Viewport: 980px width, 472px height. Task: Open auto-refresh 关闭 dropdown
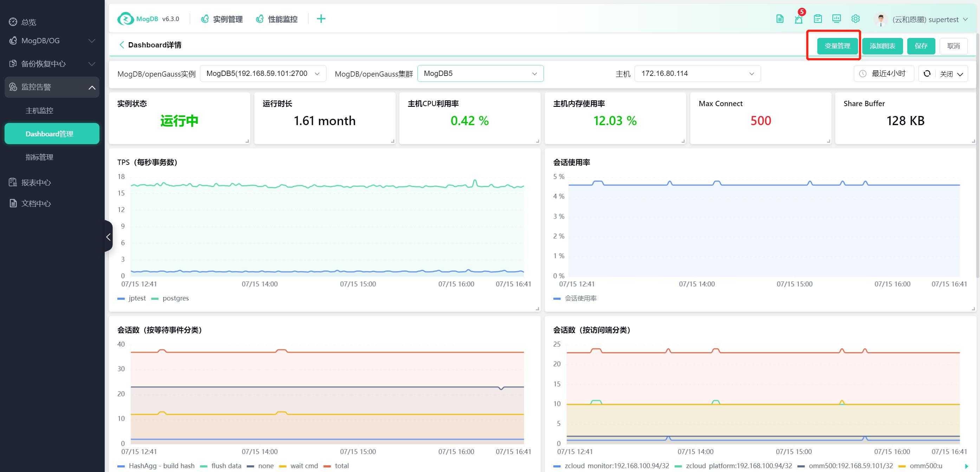tap(951, 74)
